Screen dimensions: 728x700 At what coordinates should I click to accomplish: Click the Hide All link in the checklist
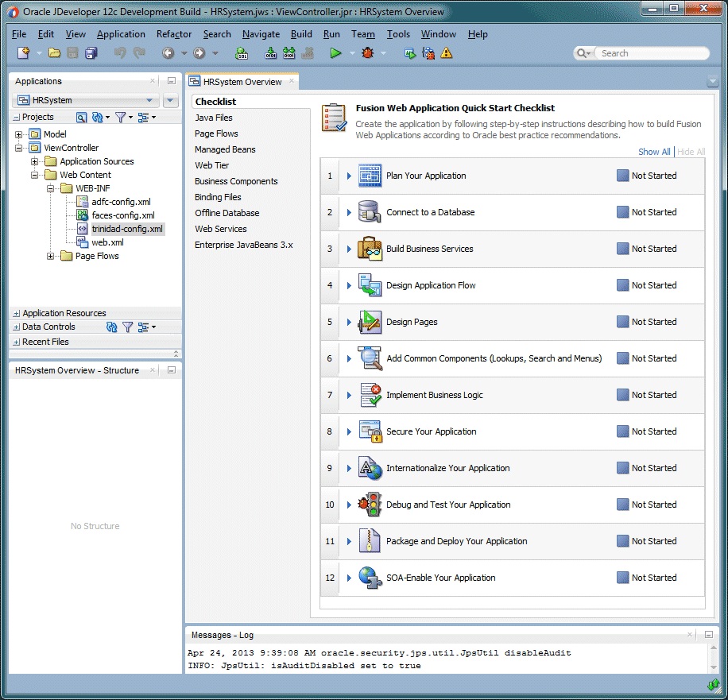pos(691,152)
